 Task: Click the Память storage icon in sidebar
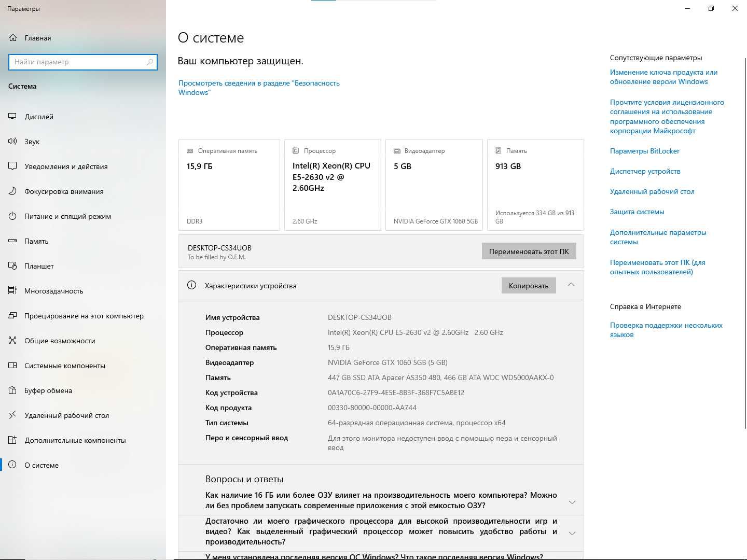(12, 241)
